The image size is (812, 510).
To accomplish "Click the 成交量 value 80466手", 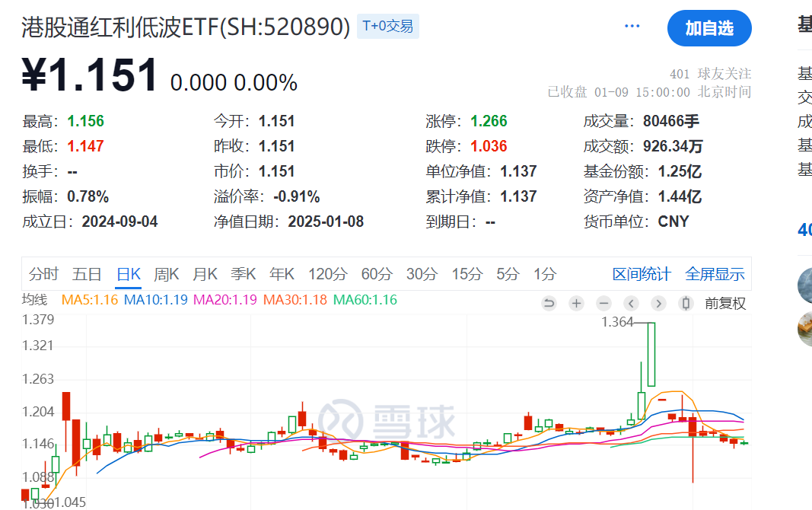I will 670,121.
